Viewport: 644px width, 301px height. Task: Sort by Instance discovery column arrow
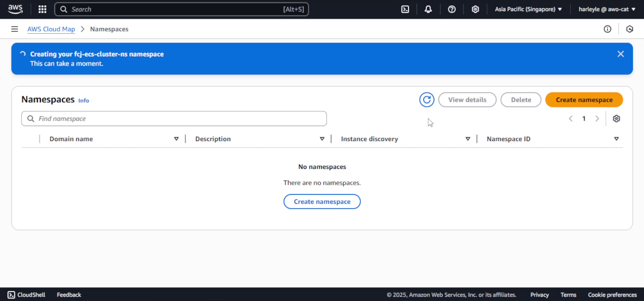[468, 139]
